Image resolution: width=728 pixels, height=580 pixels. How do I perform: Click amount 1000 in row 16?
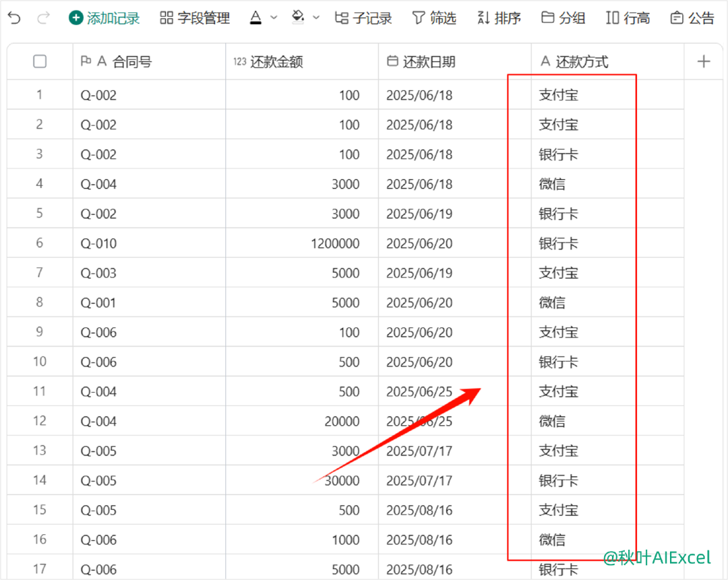[302, 540]
